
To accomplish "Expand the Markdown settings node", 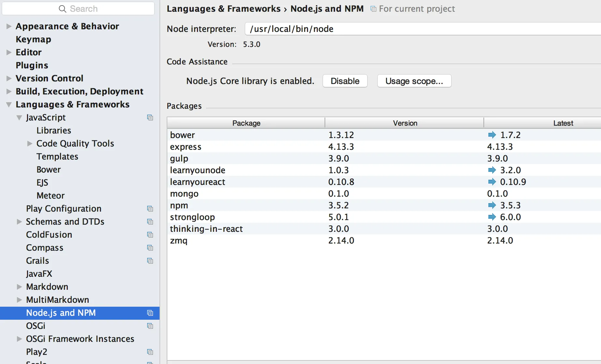I will [x=19, y=287].
